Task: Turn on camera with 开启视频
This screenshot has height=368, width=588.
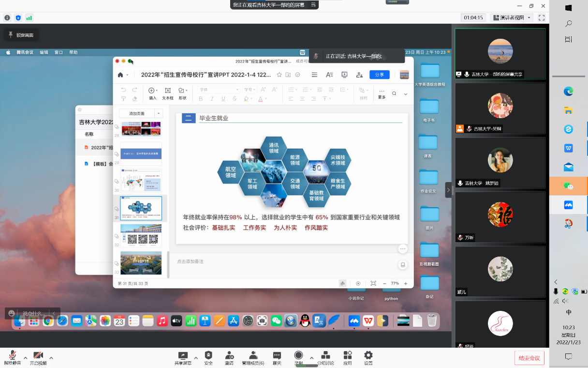Action: [38, 357]
